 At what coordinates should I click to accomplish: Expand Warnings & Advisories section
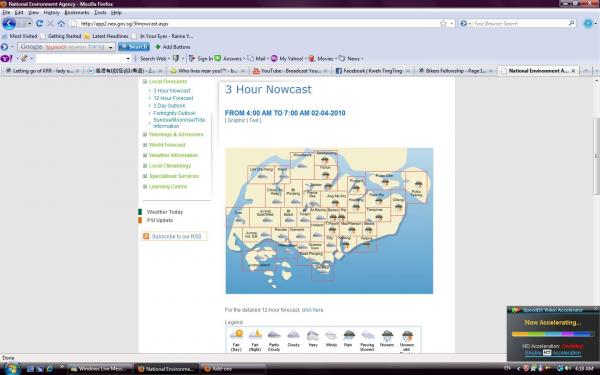pos(145,134)
